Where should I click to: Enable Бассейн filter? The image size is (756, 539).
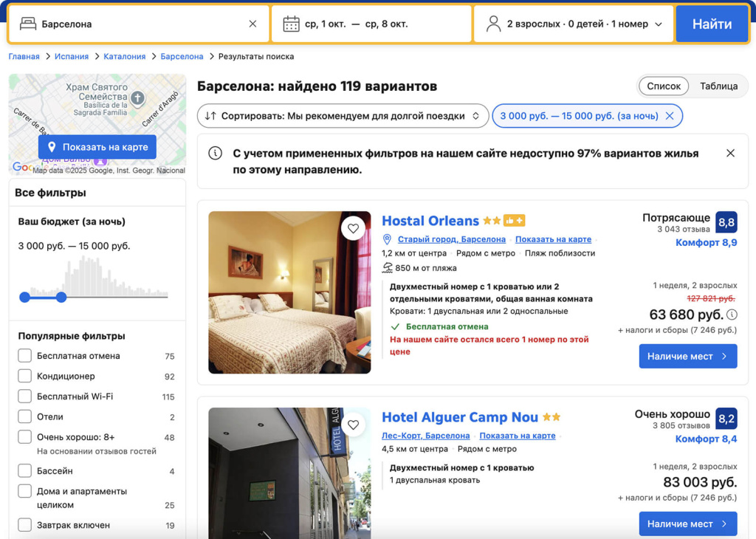(24, 470)
